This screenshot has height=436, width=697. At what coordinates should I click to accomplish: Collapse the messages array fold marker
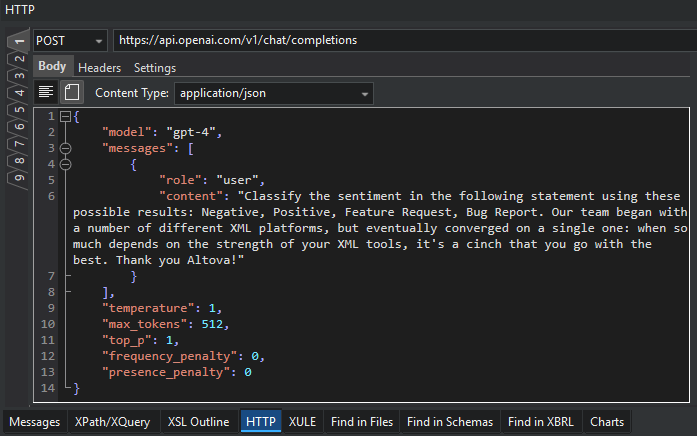coord(66,148)
